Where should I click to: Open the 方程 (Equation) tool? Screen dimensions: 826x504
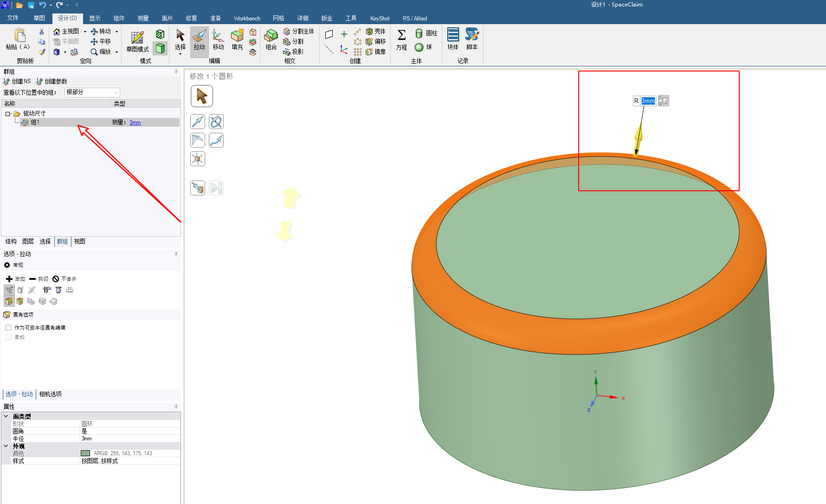pyautogui.click(x=401, y=40)
